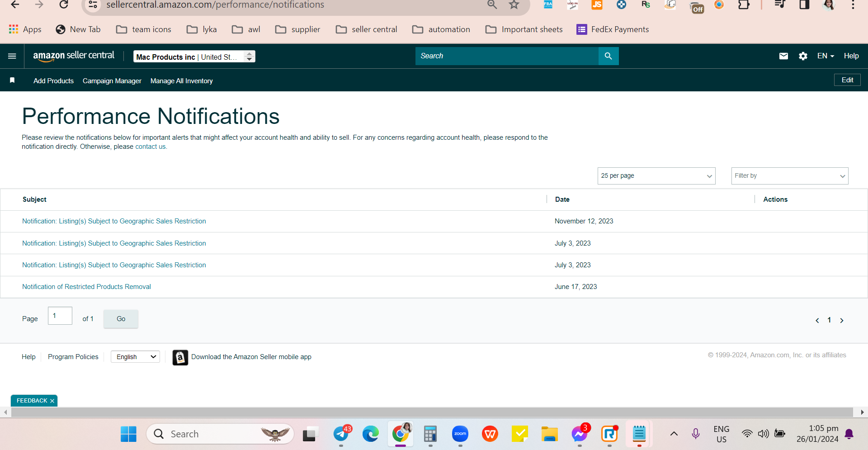Open the Chrome three-dot menu
Viewport: 868px width, 450px height.
pyautogui.click(x=853, y=5)
